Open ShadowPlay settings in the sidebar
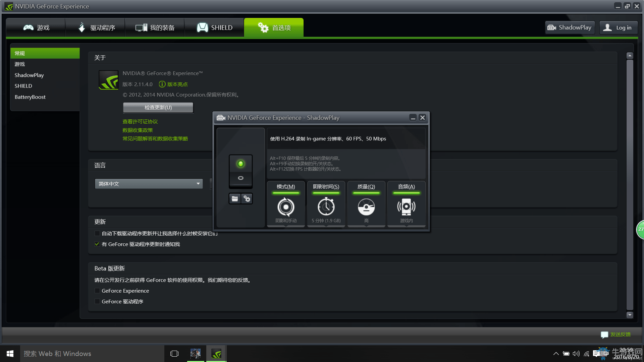 (x=45, y=75)
